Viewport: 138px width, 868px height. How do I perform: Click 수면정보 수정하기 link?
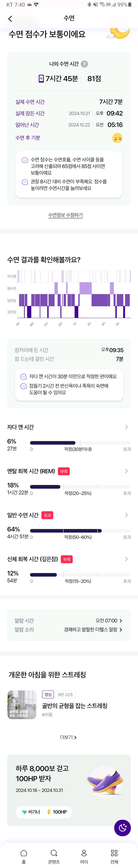[x=65, y=215]
